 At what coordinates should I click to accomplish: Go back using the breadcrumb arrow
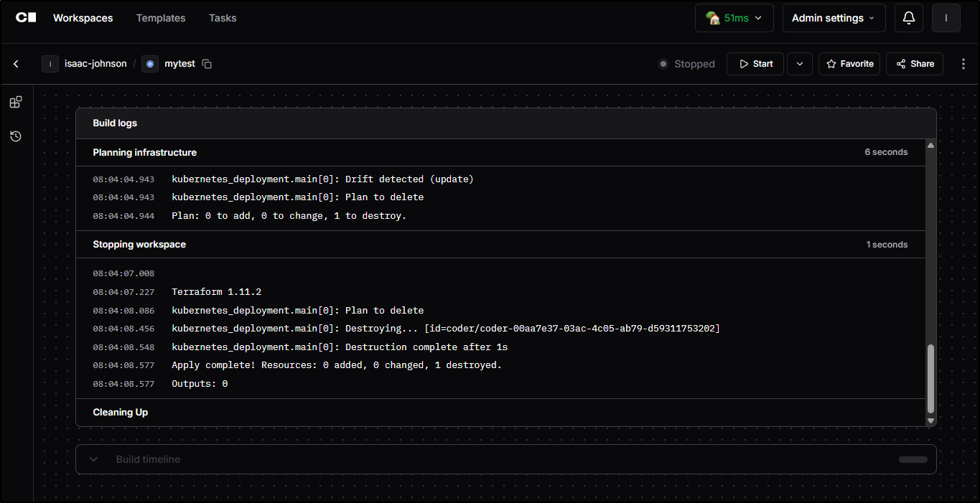(16, 64)
